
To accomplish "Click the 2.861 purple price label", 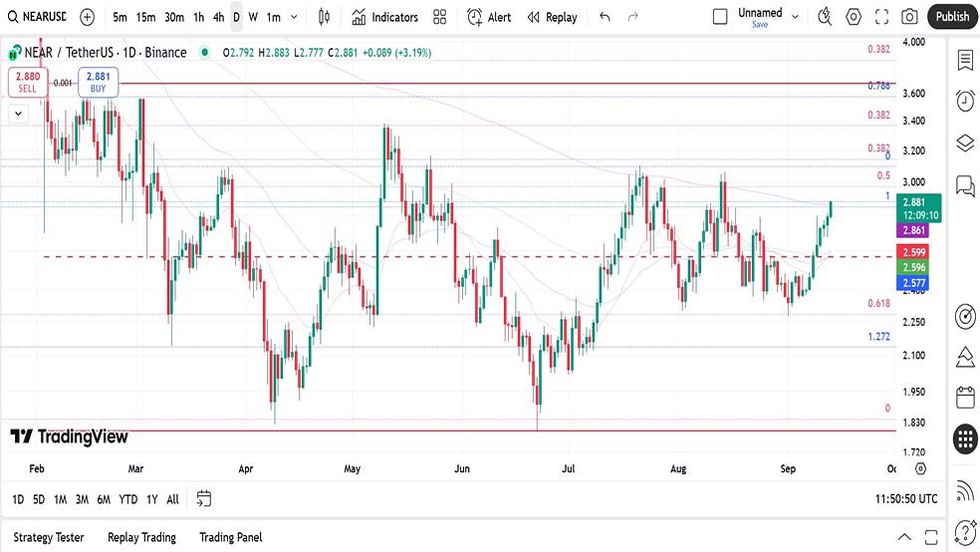I will click(x=913, y=231).
